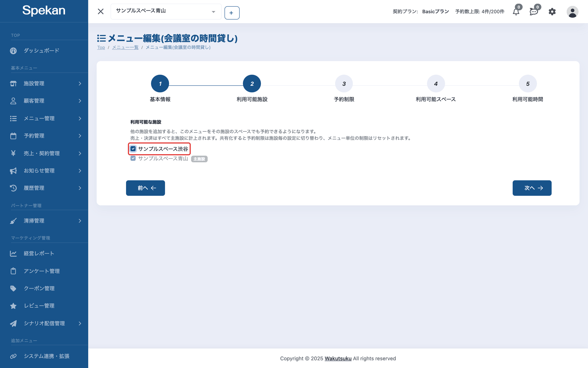The image size is (588, 368).
Task: Expand the メニュー管理 chevron
Action: tap(80, 118)
